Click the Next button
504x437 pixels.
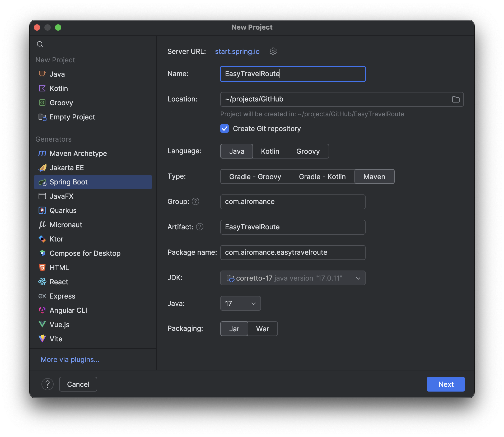[446, 384]
